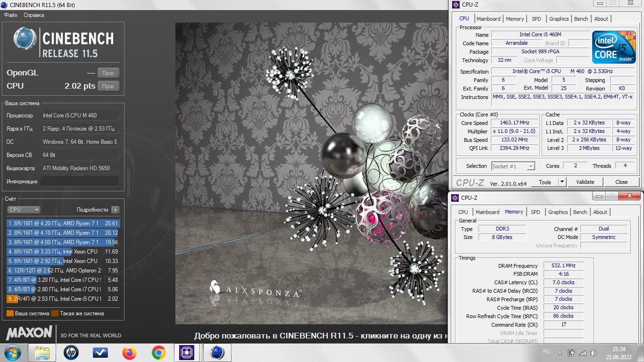Launch Google Chrome from the taskbar
The width and height of the screenshot is (644, 362).
[158, 353]
